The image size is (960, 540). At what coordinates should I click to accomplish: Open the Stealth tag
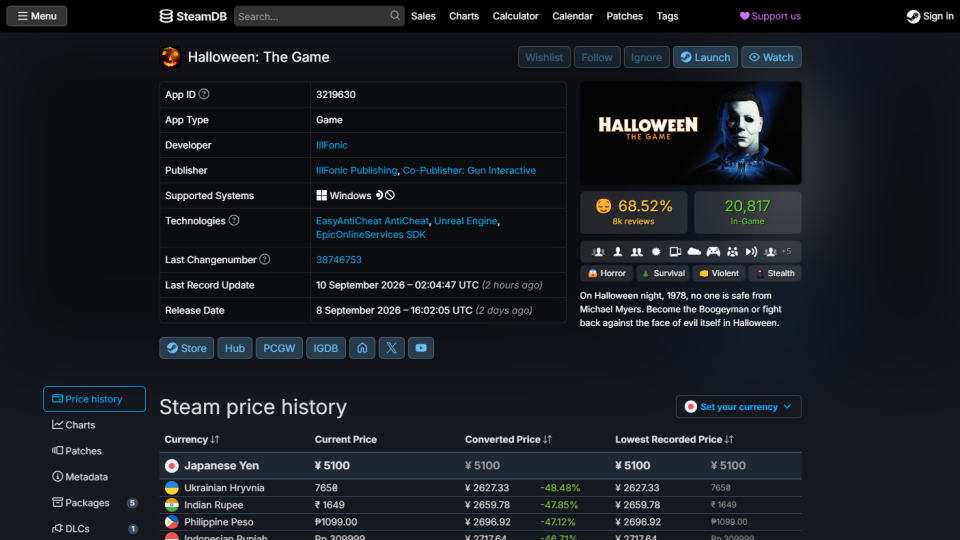tap(775, 273)
